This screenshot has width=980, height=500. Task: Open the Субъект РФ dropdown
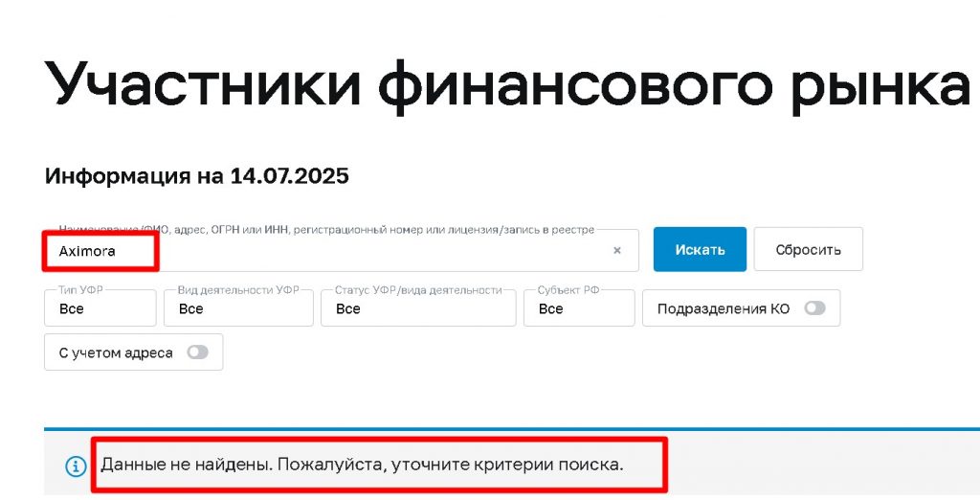click(x=579, y=307)
